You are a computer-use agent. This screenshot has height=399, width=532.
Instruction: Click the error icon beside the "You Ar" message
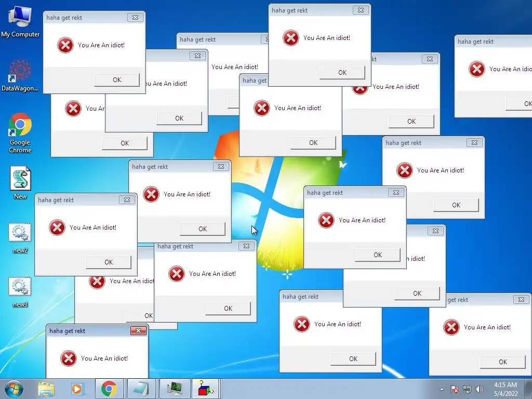click(73, 109)
